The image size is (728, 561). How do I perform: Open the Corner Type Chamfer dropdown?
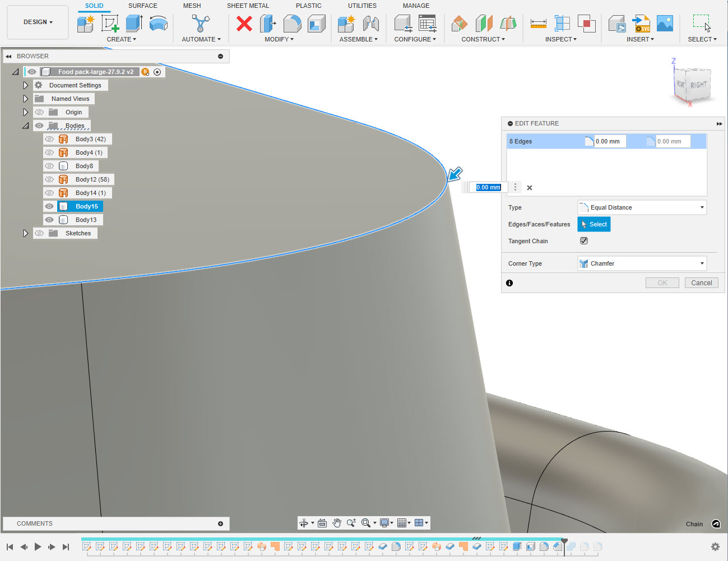(x=642, y=263)
